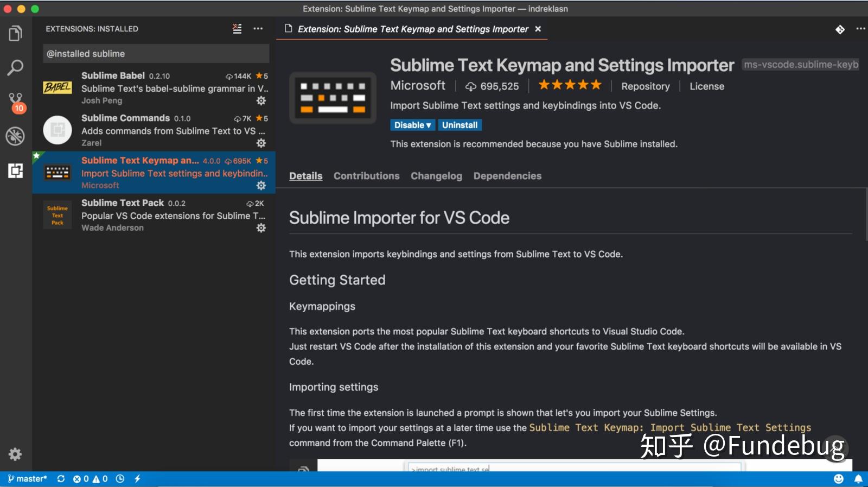The width and height of the screenshot is (868, 487).
Task: Click the clear extensions input icon
Action: pyautogui.click(x=237, y=29)
